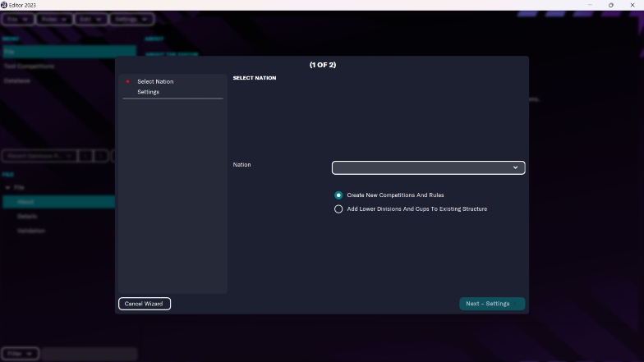
Task: Click the filter text field at bottom
Action: 89,354
